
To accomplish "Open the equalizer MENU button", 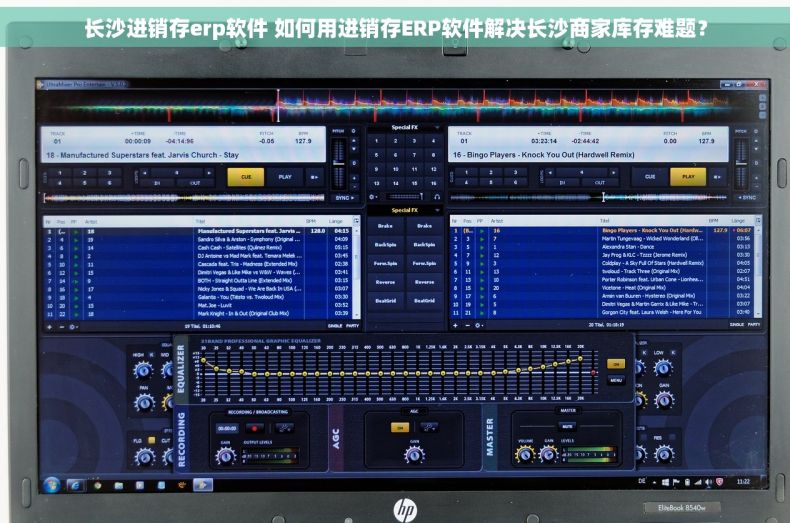I will 616,380.
